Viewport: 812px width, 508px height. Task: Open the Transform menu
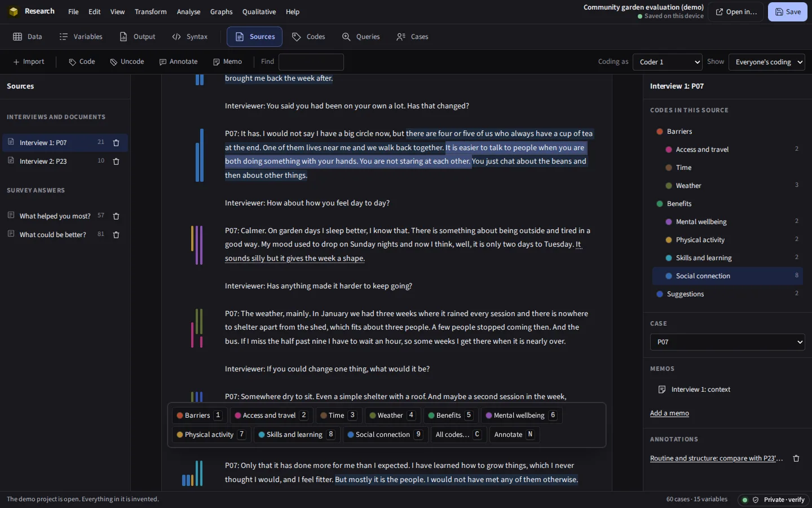[151, 12]
